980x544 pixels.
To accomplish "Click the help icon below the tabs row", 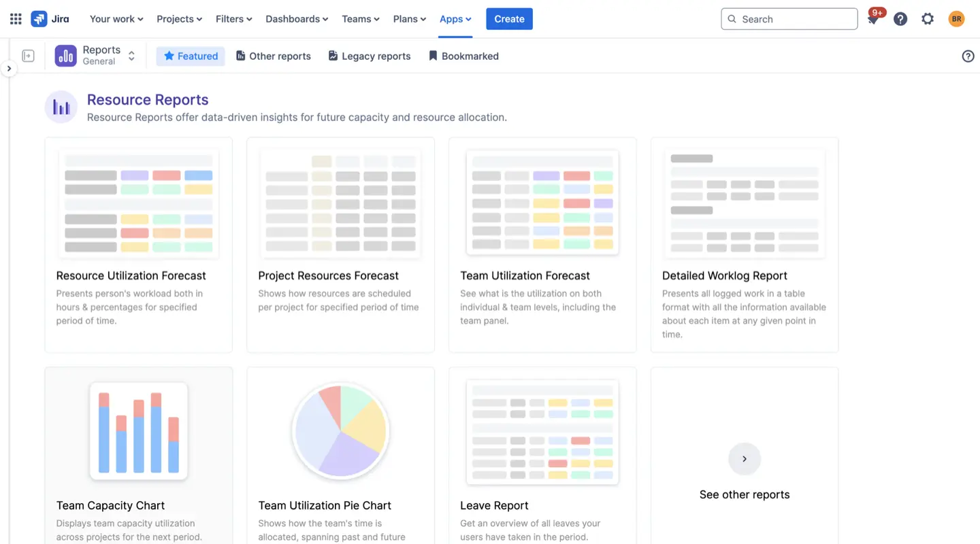I will (968, 56).
